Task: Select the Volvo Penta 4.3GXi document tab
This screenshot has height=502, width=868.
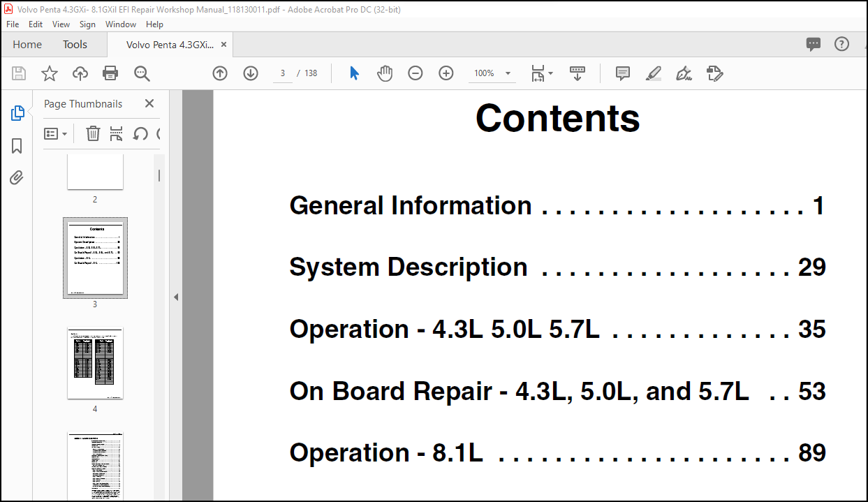Action: [x=170, y=44]
